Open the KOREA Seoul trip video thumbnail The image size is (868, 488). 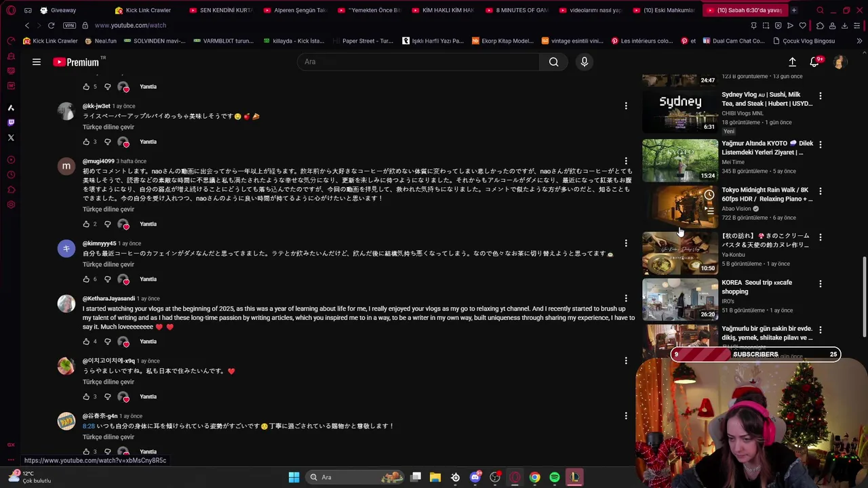pos(680,299)
